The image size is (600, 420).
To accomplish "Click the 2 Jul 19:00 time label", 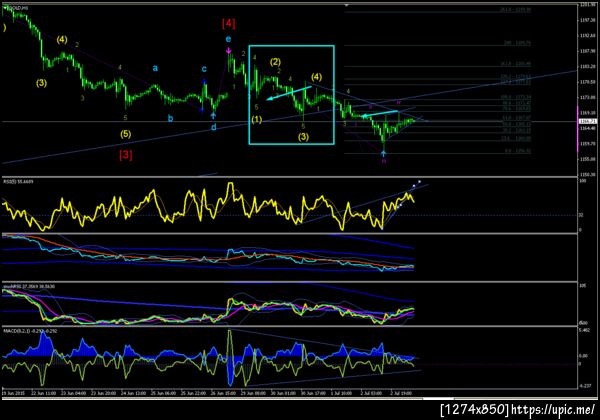I will [x=401, y=393].
